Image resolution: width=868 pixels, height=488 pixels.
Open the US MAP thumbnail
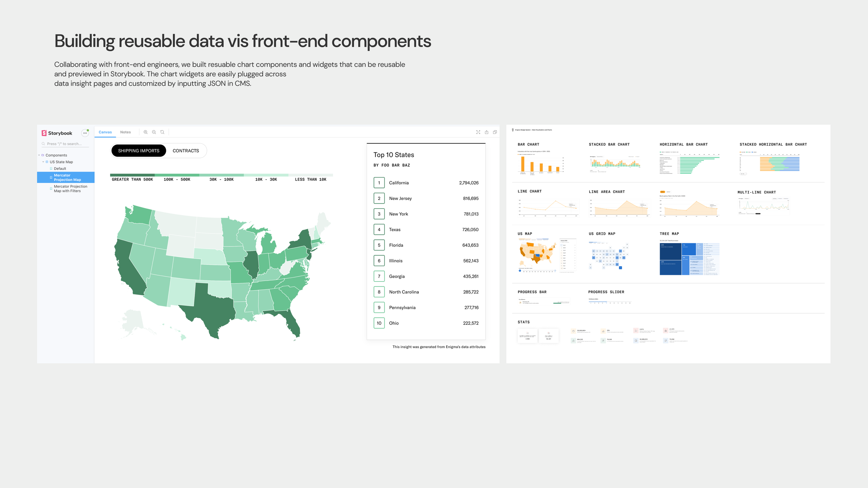tap(547, 255)
